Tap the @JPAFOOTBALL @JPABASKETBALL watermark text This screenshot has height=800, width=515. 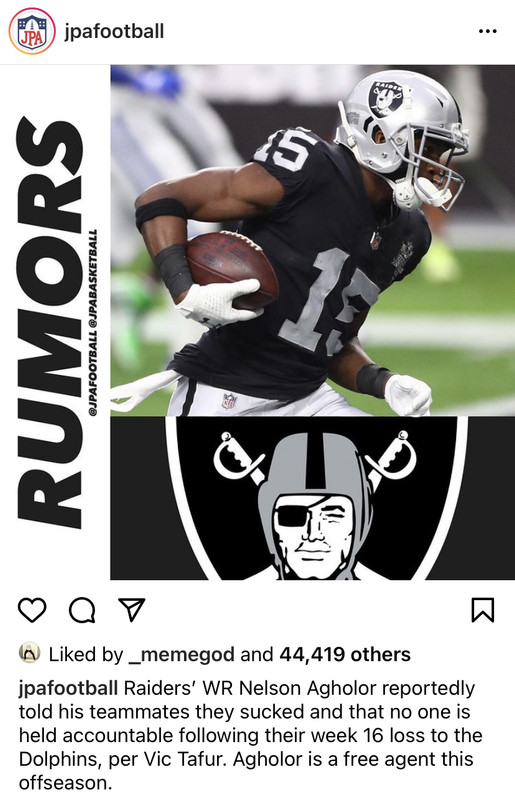(x=93, y=322)
